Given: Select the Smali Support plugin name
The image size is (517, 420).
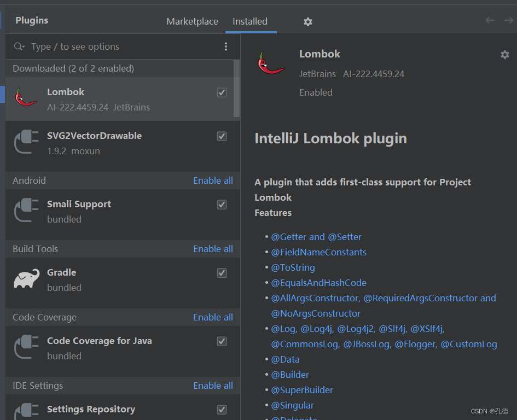Looking at the screenshot, I should pyautogui.click(x=79, y=205).
